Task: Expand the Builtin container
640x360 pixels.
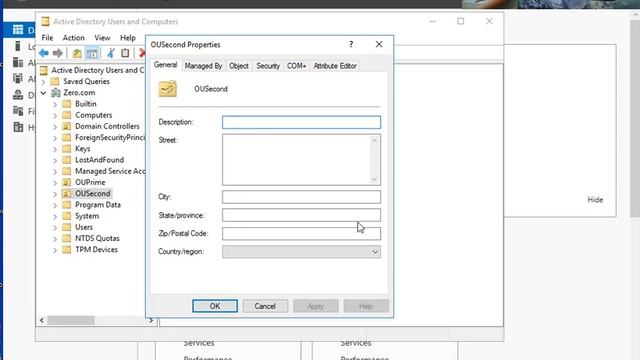Action: [x=55, y=104]
